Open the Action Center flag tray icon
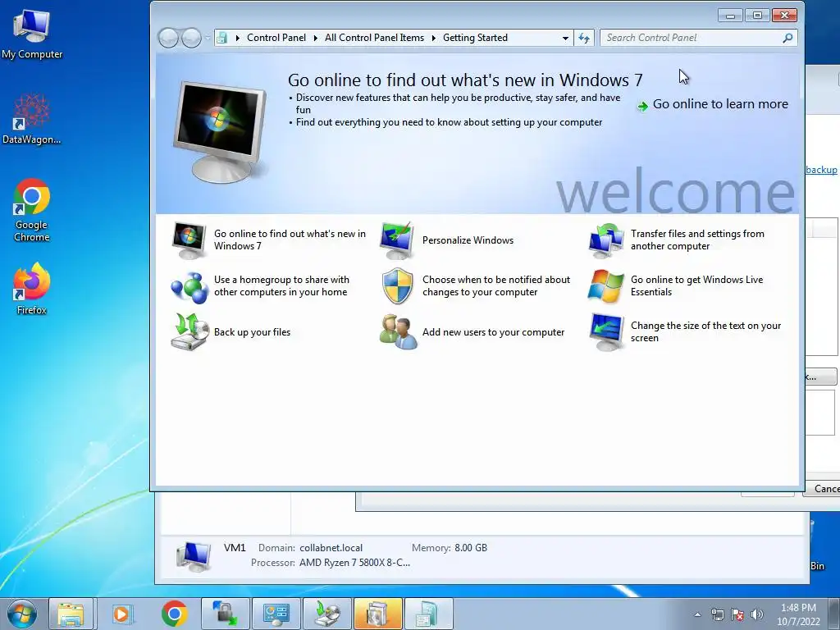840x630 pixels. pyautogui.click(x=737, y=614)
